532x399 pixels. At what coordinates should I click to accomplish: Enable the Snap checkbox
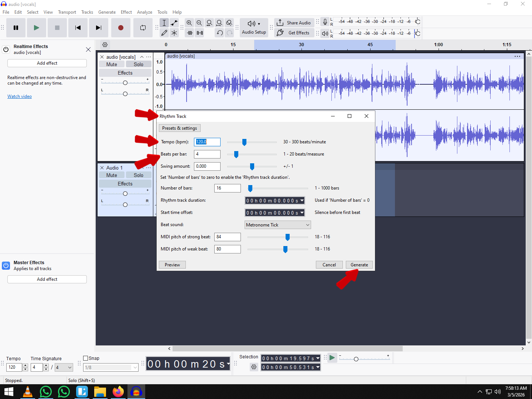(x=86, y=358)
